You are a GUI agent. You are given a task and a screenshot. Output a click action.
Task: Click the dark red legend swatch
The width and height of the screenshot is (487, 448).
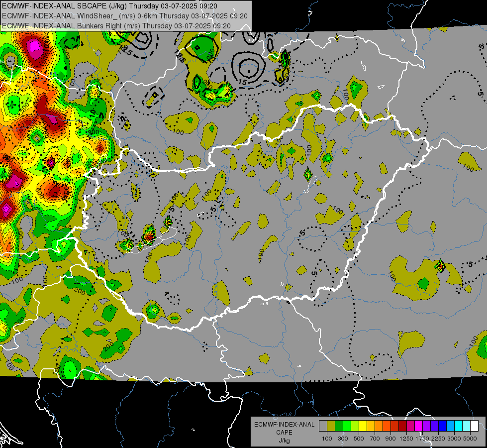point(403,426)
